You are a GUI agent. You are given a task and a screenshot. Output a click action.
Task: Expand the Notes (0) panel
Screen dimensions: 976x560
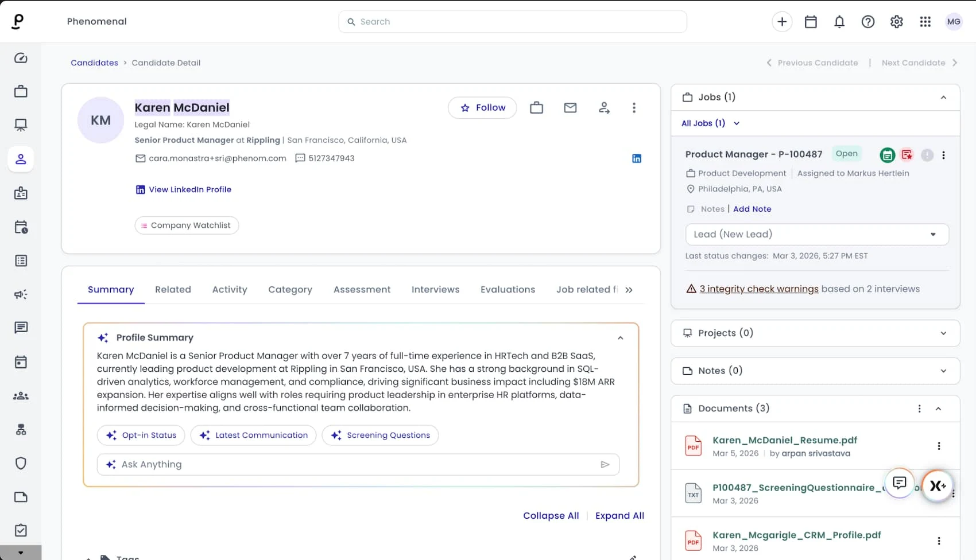(x=943, y=371)
